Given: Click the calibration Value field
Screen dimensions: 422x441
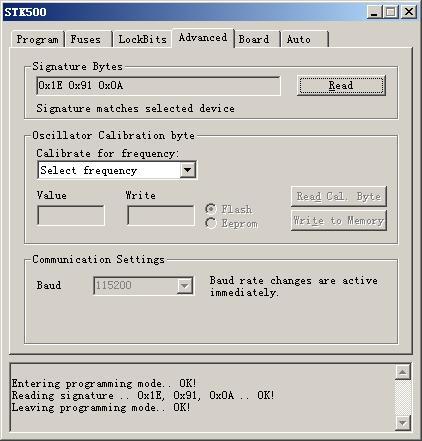Looking at the screenshot, I should (x=71, y=215).
